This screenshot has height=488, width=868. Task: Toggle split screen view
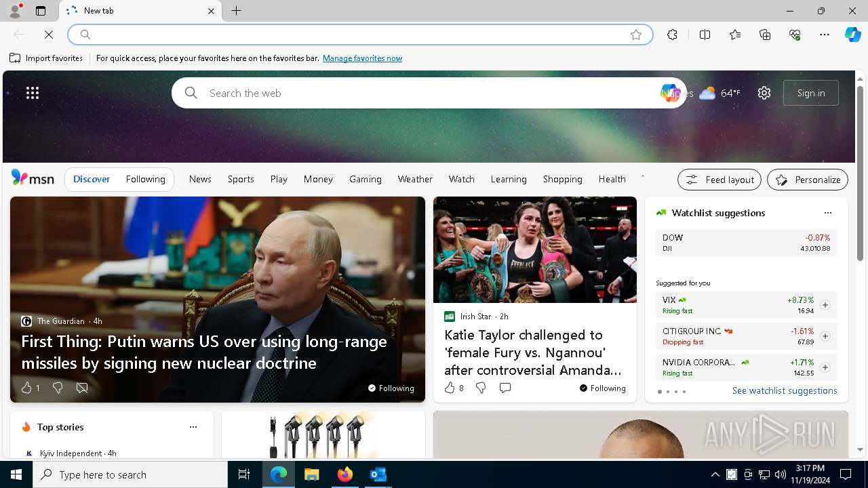point(705,35)
